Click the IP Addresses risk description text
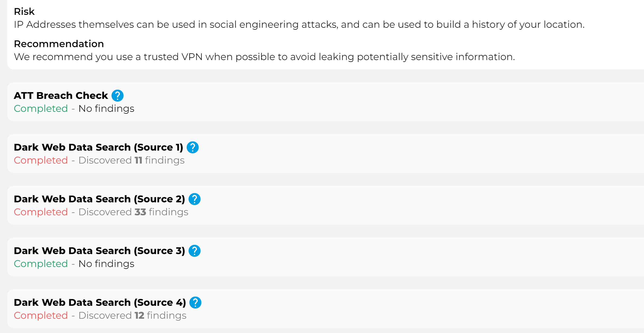Image resolution: width=644 pixels, height=333 pixels. [x=299, y=25]
